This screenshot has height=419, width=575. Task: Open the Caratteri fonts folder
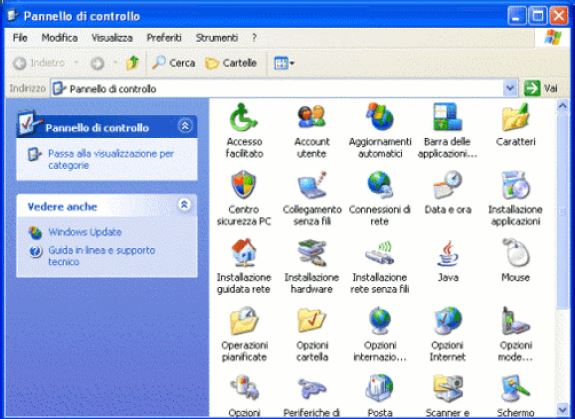point(515,125)
